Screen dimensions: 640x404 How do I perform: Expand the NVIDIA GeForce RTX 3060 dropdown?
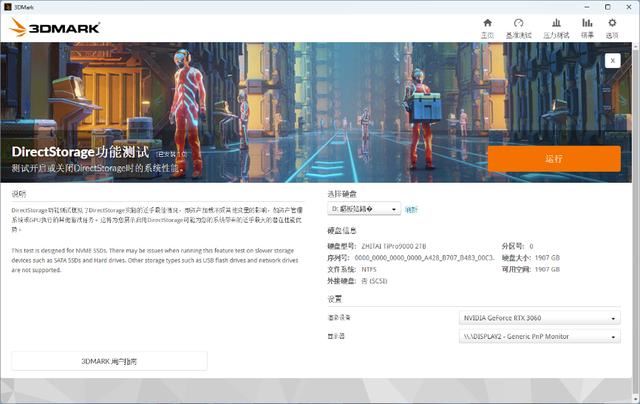point(540,318)
